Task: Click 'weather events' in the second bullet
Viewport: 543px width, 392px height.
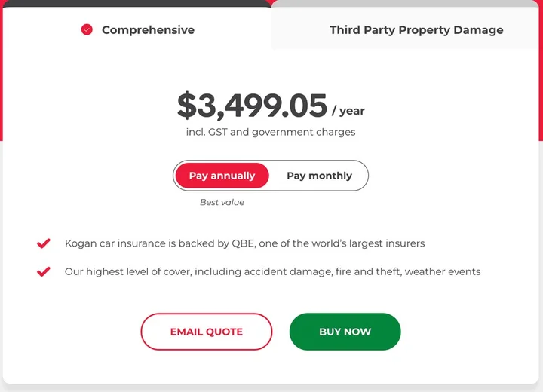Action: tap(443, 271)
